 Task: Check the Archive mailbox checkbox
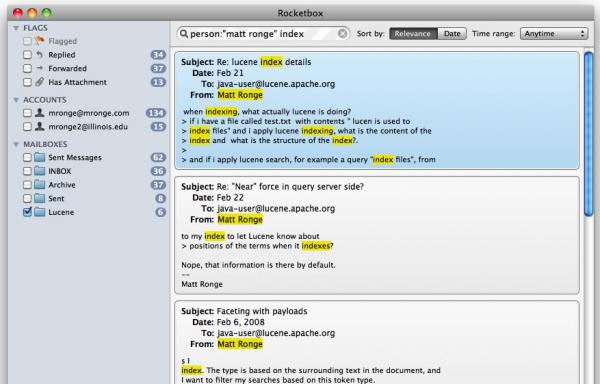coord(27,185)
